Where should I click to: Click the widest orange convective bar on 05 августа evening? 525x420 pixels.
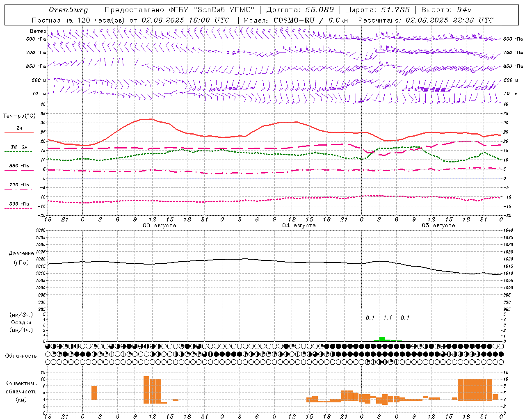[x=475, y=390]
